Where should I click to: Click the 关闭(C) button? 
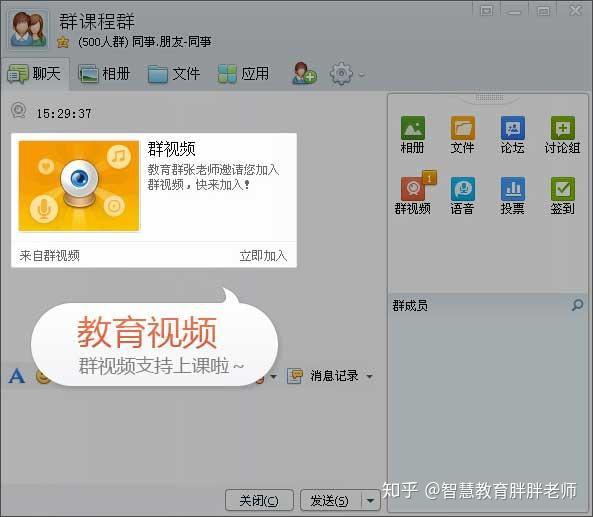tap(259, 500)
